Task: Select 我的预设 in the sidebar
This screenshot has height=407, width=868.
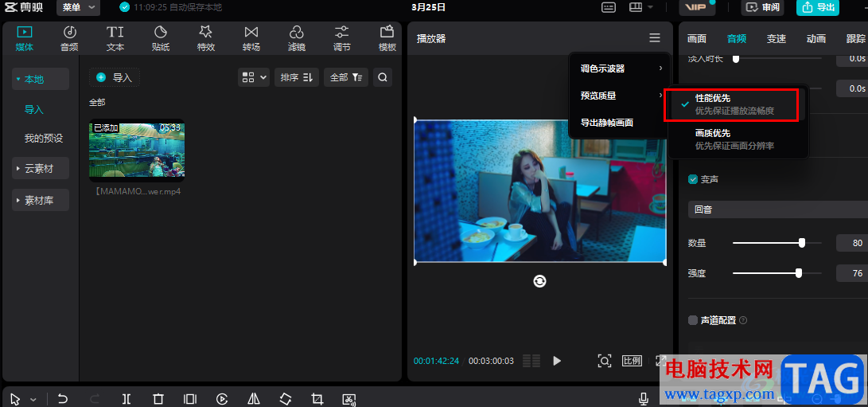Action: 43,138
